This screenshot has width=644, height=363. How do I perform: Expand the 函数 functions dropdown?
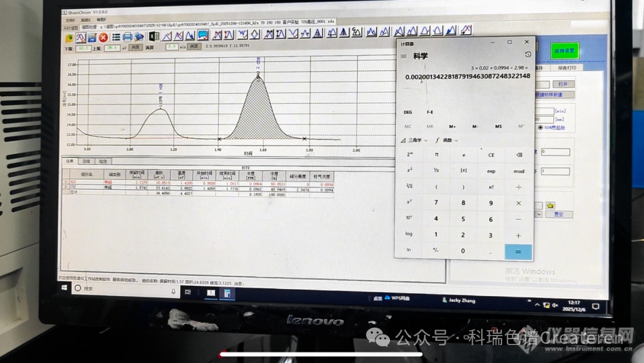(x=447, y=140)
